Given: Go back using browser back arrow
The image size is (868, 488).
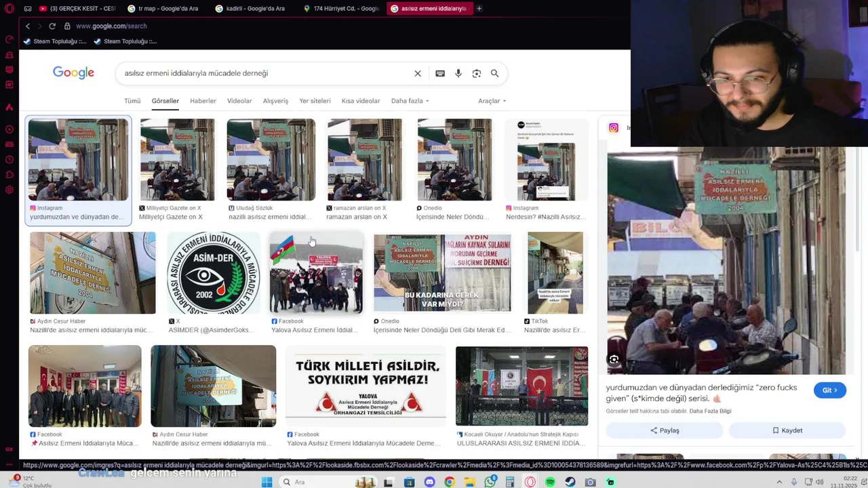Looking at the screenshot, I should point(28,26).
